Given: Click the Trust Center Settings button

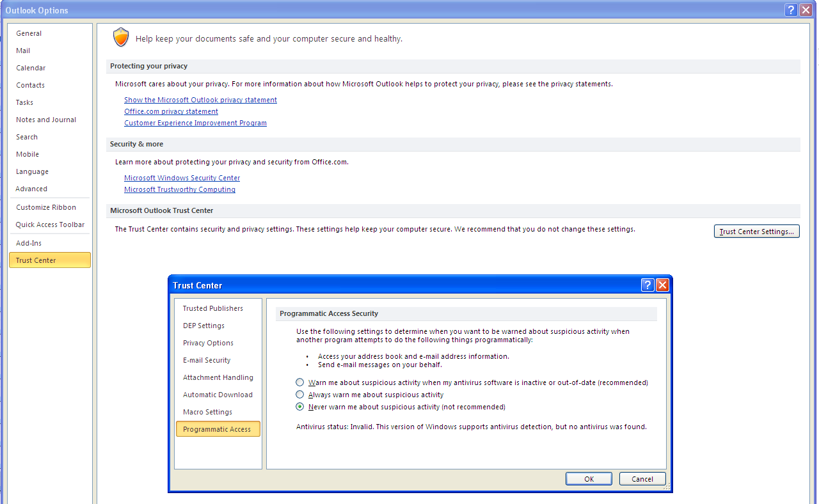Looking at the screenshot, I should click(x=756, y=232).
